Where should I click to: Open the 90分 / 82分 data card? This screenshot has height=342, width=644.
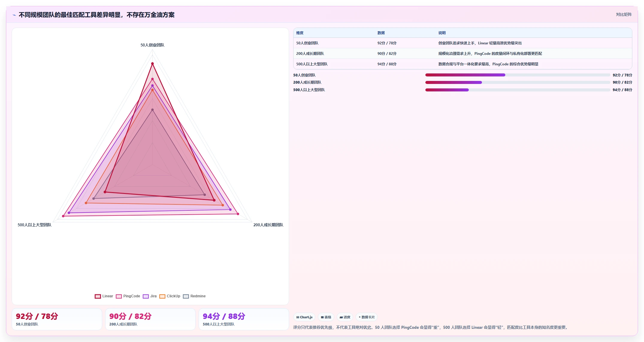click(x=150, y=319)
